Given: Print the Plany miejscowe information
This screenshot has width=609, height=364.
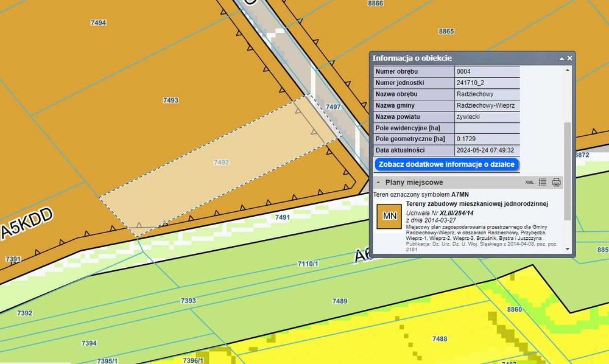Looking at the screenshot, I should tap(557, 182).
